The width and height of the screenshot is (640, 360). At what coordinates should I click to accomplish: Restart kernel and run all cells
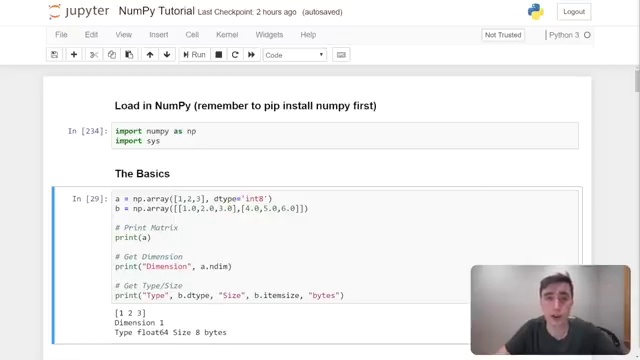point(251,55)
